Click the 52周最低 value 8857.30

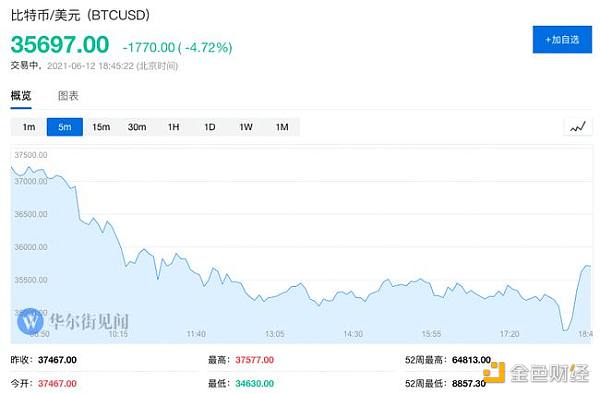pos(469,383)
